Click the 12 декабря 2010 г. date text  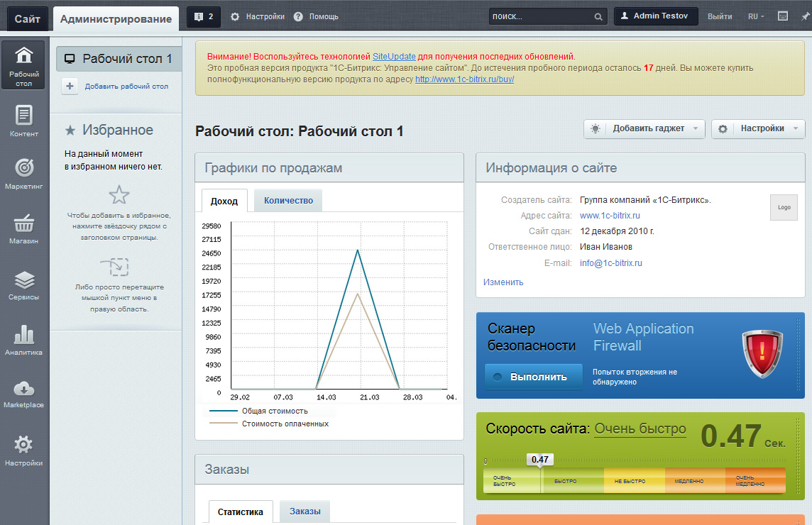pyautogui.click(x=617, y=231)
